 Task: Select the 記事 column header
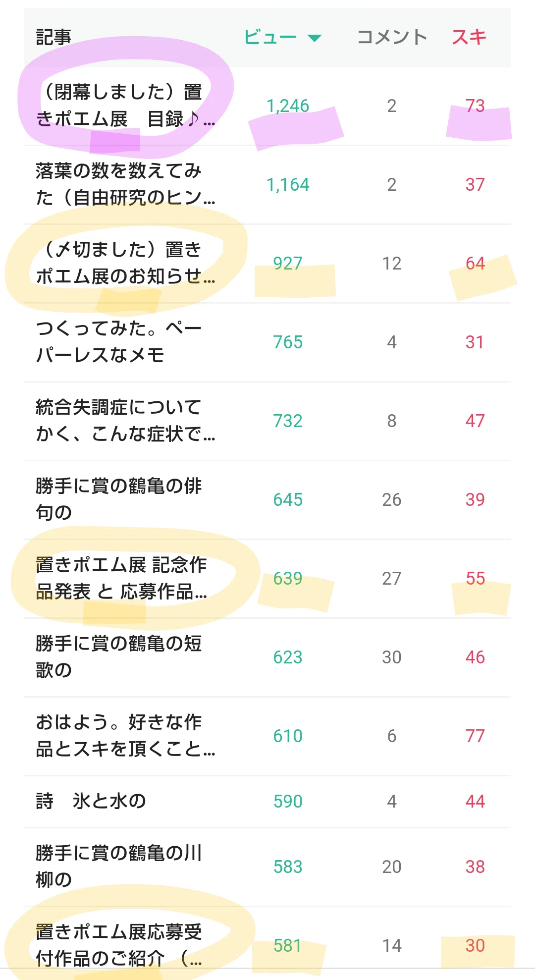pos(53,37)
